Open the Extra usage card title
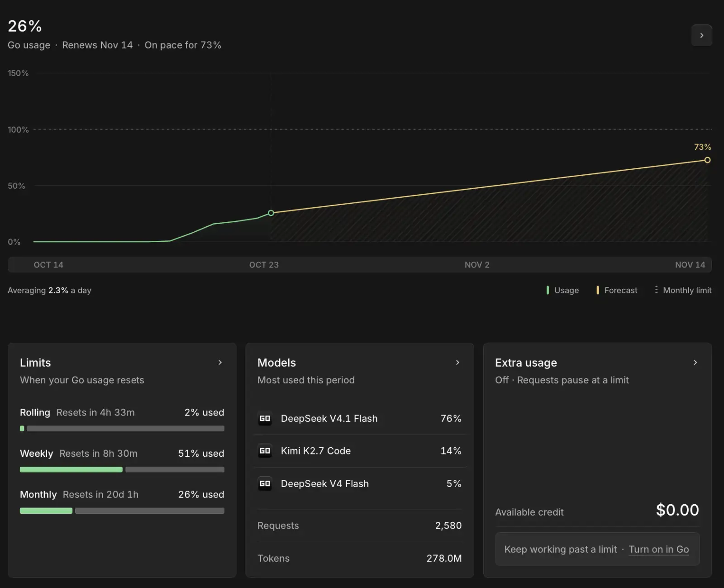Image resolution: width=724 pixels, height=588 pixels. tap(526, 363)
